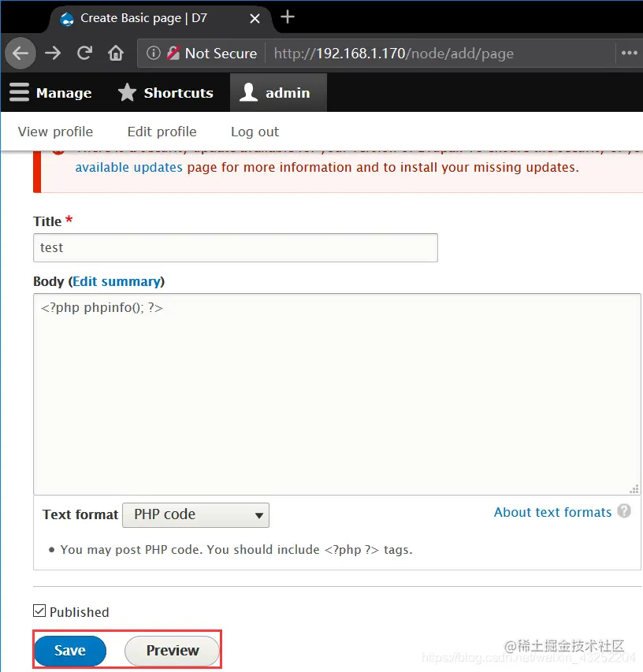Toggle the Published checkbox
Screen dimensions: 643x672
[39, 611]
